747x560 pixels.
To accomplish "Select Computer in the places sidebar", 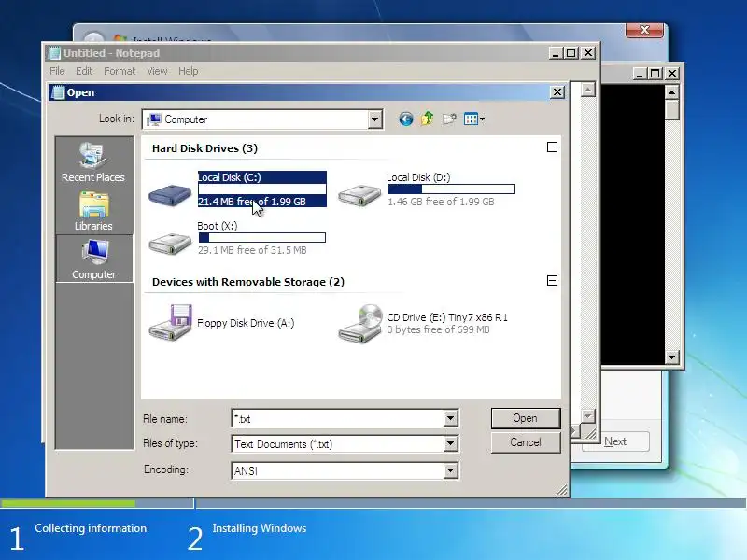I will [x=94, y=259].
